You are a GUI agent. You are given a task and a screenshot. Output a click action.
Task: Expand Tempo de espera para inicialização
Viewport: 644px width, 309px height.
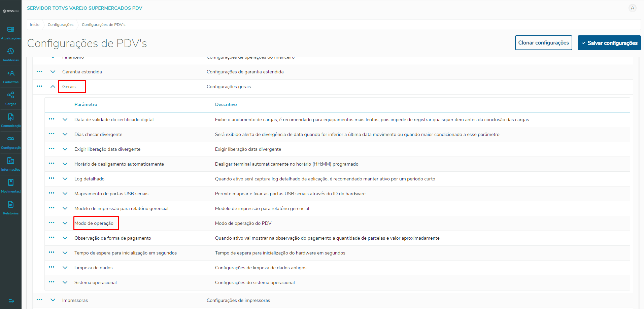(x=65, y=253)
